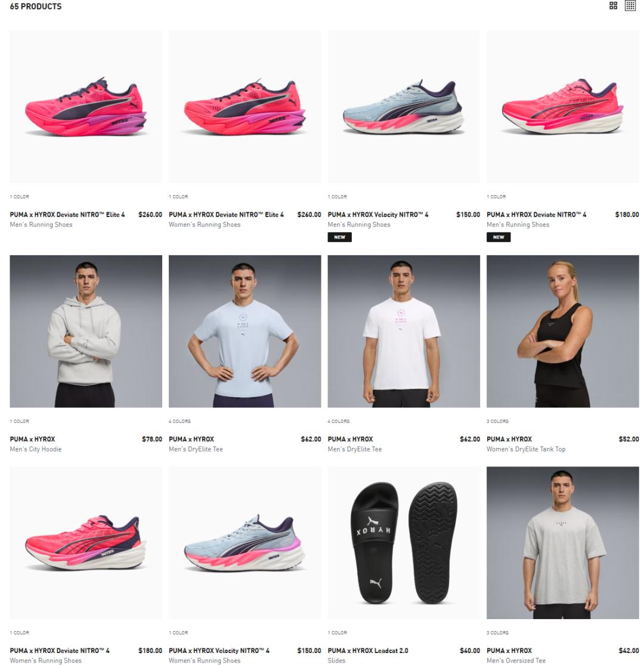Click the Men's City Hoodie product name
Viewport: 644px width, 665px height.
tap(36, 449)
